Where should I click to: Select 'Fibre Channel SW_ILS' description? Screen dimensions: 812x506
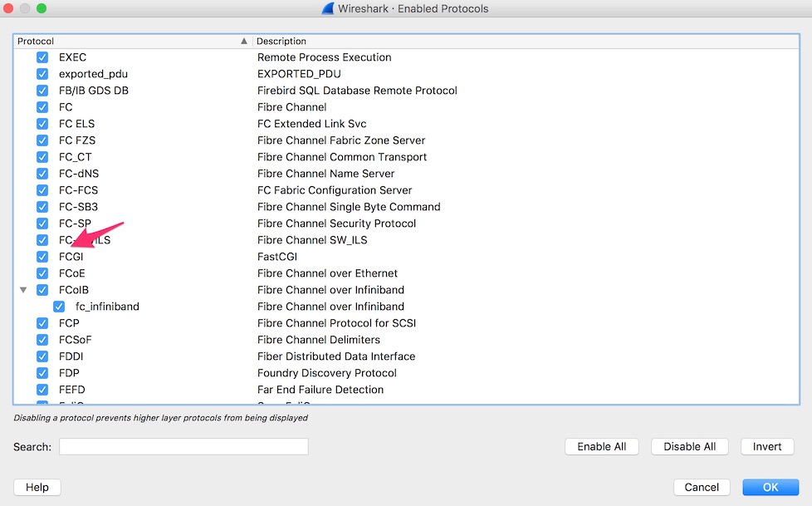tap(312, 240)
